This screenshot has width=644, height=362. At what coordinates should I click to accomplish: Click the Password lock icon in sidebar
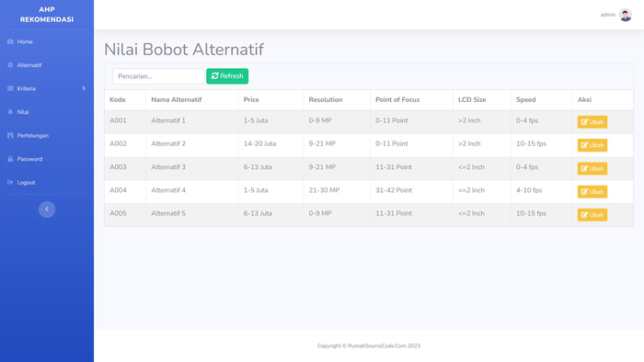[10, 159]
